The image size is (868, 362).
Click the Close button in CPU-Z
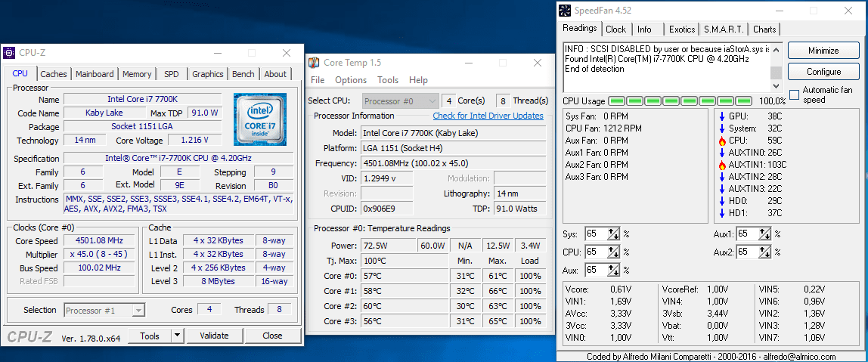272,336
